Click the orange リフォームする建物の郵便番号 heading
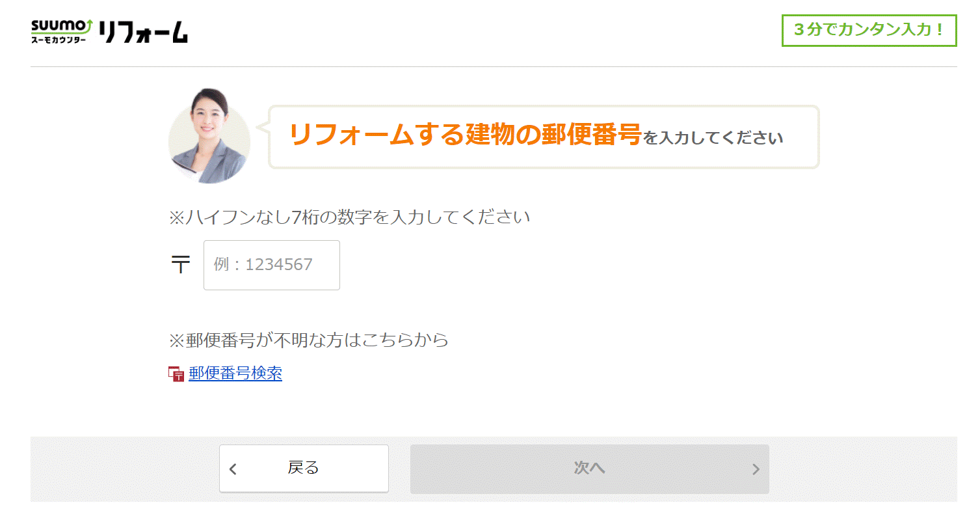 coord(465,135)
